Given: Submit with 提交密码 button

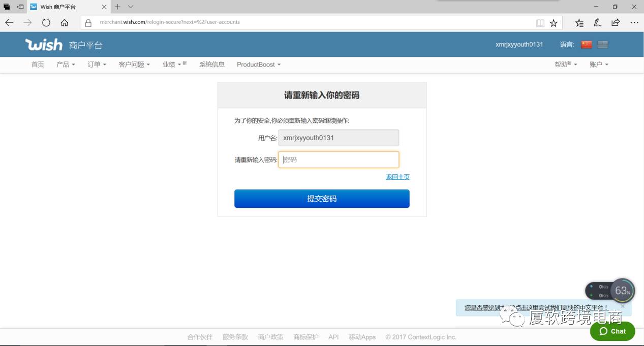Looking at the screenshot, I should click(322, 199).
